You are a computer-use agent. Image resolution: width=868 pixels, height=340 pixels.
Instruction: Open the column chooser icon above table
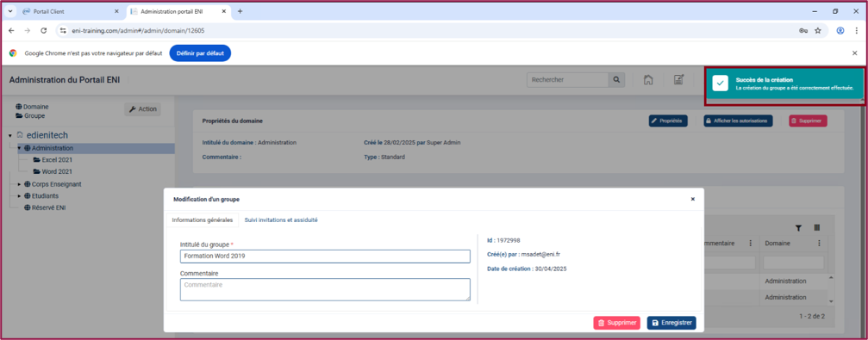pos(817,228)
